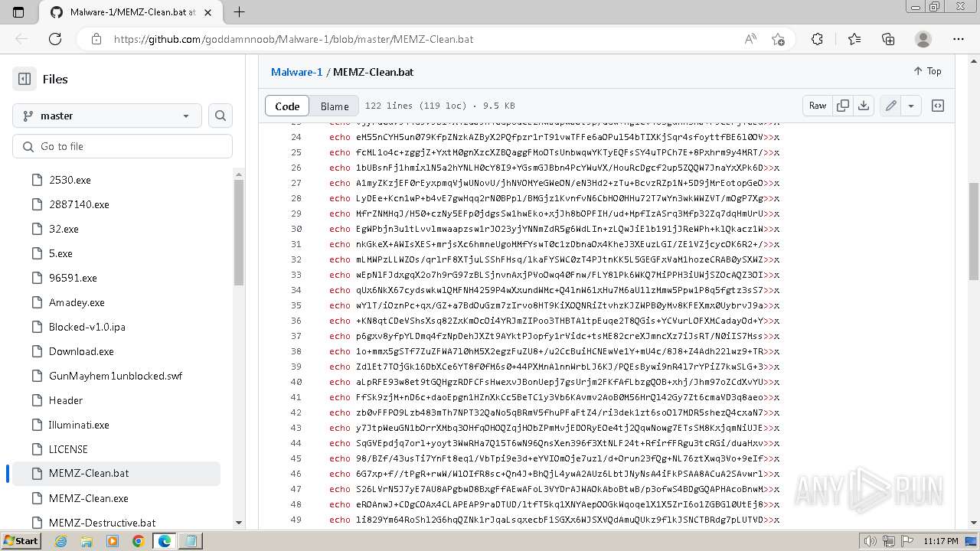Open 2887140.exe in file tree
980x551 pixels.
click(79, 204)
